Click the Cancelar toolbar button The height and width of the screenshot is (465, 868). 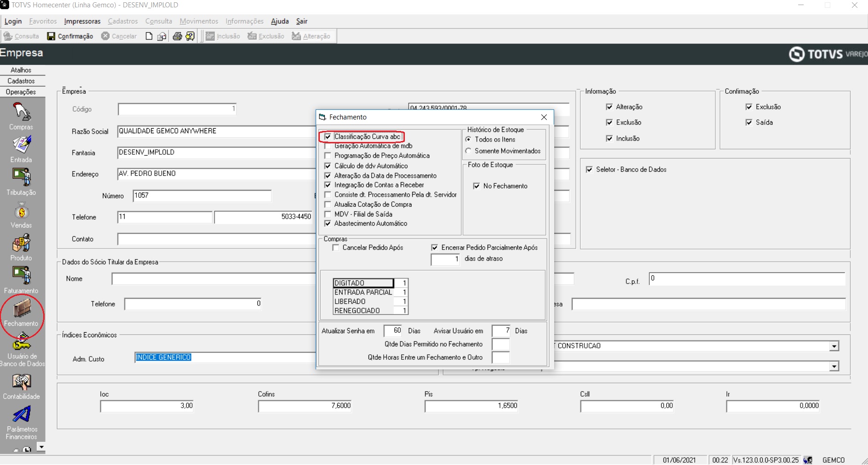click(x=119, y=36)
